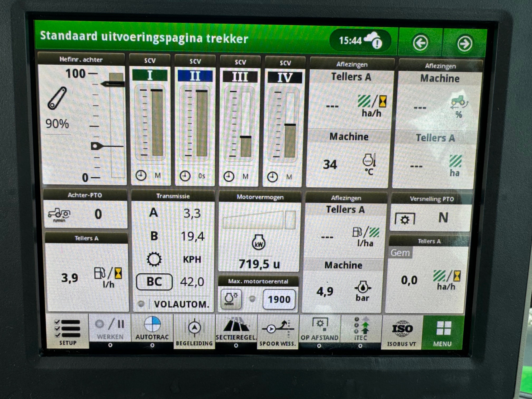This screenshot has height=399, width=532.
Task: Toggle max engine speed indicator light
Action: 252,299
